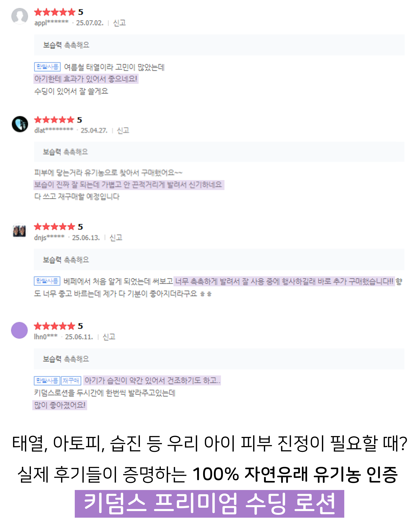This screenshot has height=532, width=420.
Task: Click the 한달사용 badge on the appl******* review
Action: click(x=47, y=67)
